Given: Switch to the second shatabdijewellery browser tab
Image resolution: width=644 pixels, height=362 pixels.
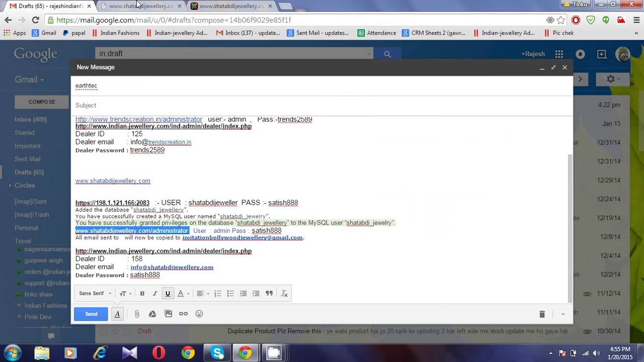Looking at the screenshot, I should coord(231,6).
